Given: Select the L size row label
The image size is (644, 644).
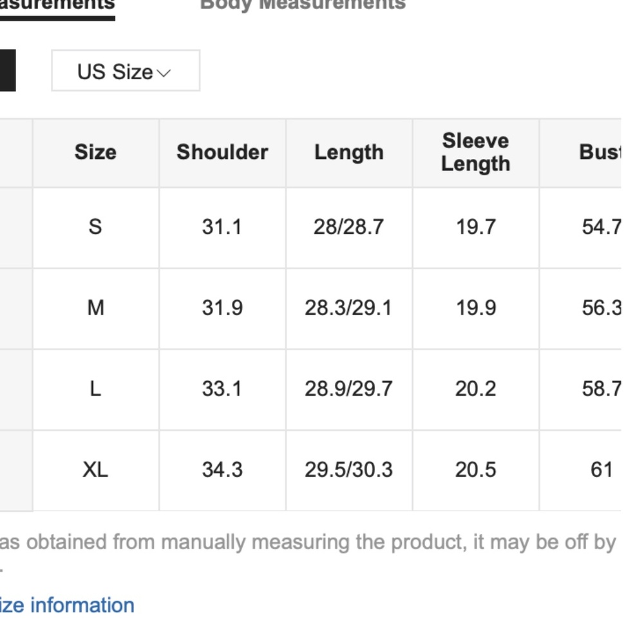Looking at the screenshot, I should coord(95,389).
